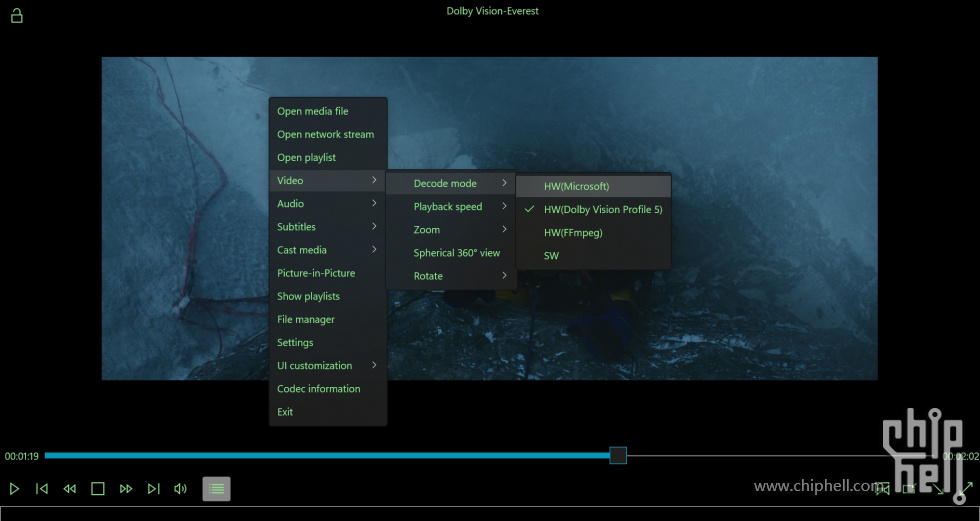Open the speaker volume control
Image resolution: width=980 pixels, height=521 pixels.
[x=181, y=489]
